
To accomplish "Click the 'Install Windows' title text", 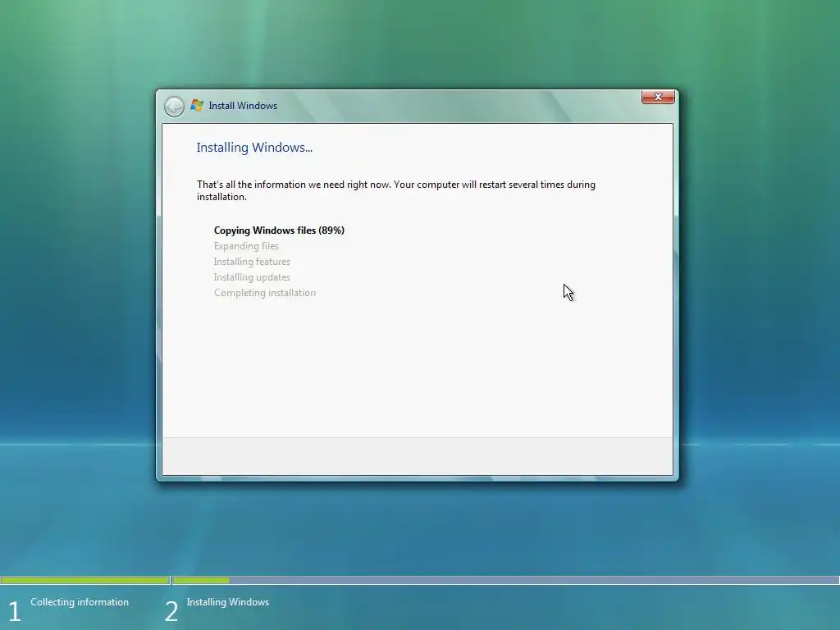I will coord(243,106).
